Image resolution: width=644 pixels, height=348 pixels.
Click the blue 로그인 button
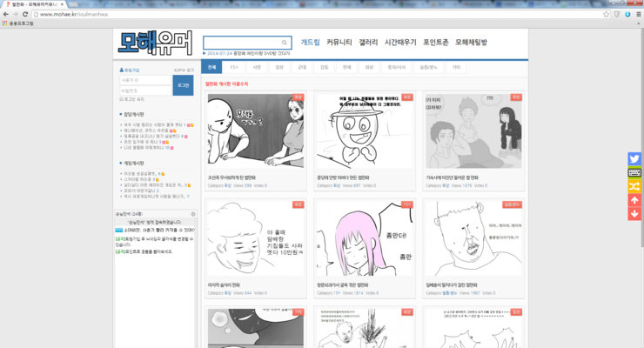[183, 85]
